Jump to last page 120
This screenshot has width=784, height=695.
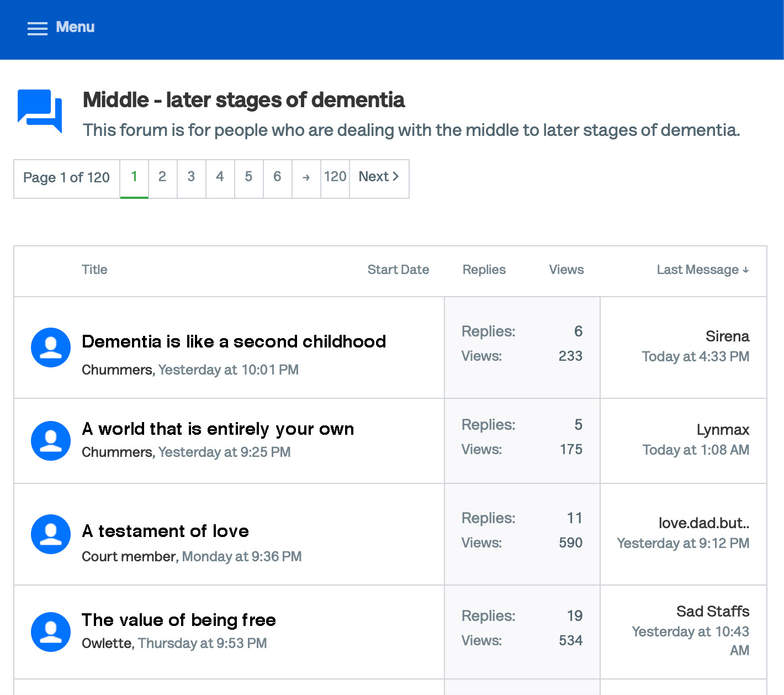[335, 177]
